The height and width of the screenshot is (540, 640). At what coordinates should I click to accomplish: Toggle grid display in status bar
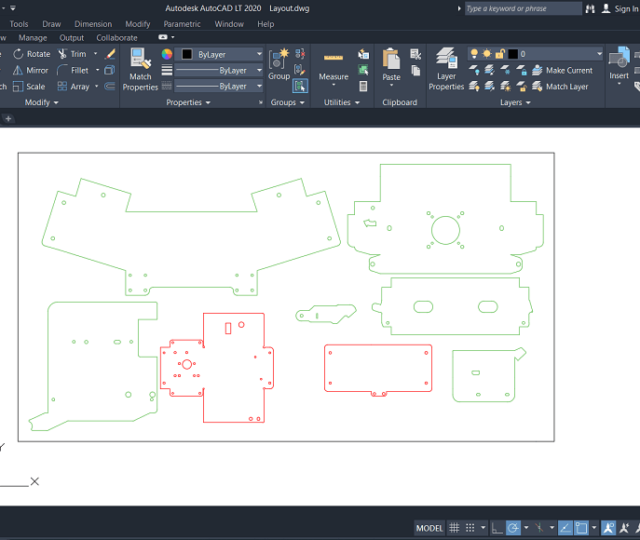[455, 528]
